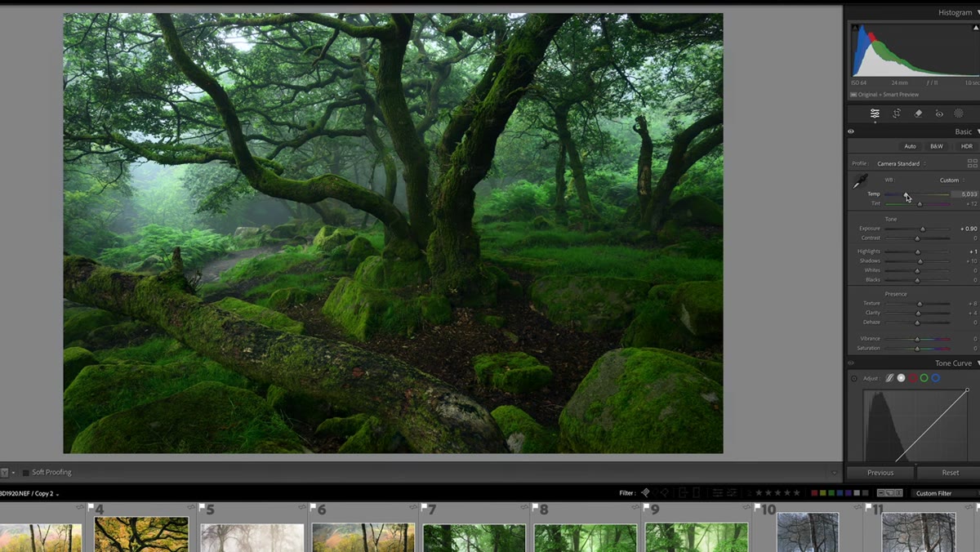This screenshot has width=980, height=552.
Task: Select filmstrip thumbnail 4
Action: coord(141,534)
